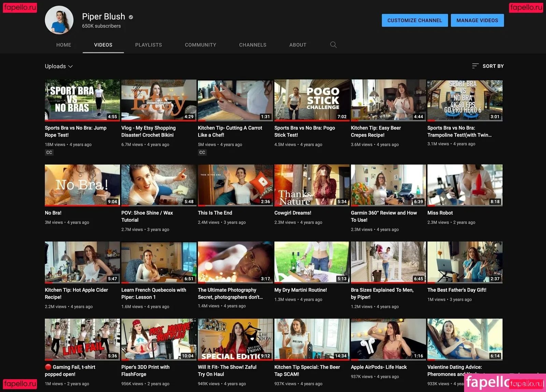Click the channel search magnifier icon
The width and height of the screenshot is (546, 392).
point(333,45)
